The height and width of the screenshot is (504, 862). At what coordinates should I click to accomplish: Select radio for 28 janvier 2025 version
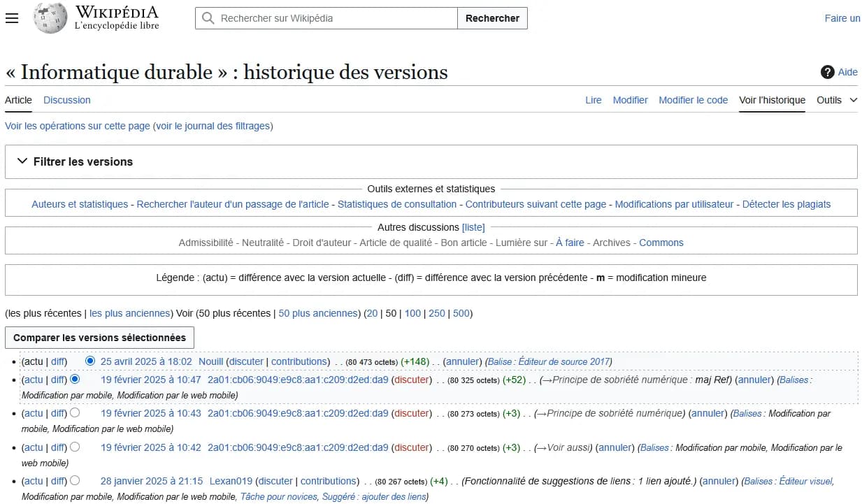(75, 480)
